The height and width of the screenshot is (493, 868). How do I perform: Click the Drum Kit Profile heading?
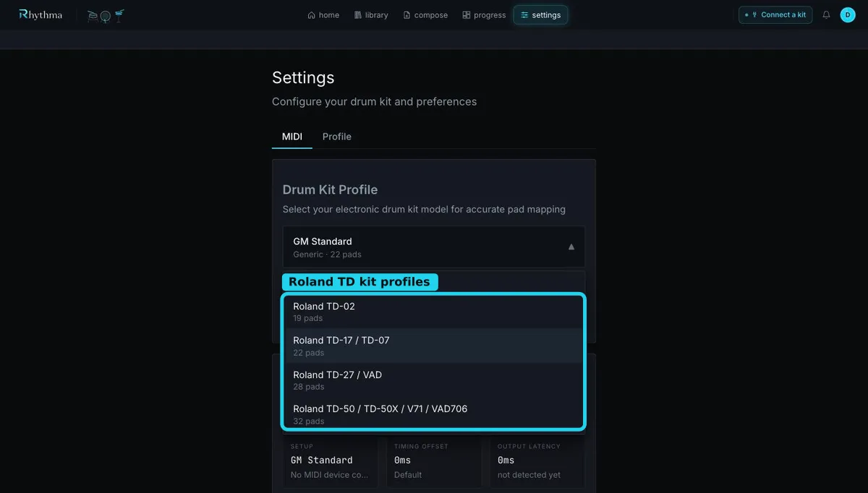330,189
